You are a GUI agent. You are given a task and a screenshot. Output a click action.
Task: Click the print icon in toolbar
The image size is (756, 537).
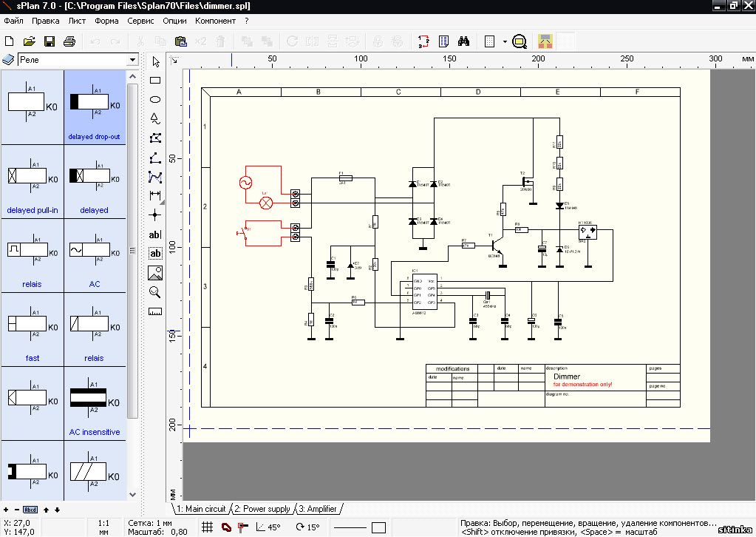click(69, 41)
